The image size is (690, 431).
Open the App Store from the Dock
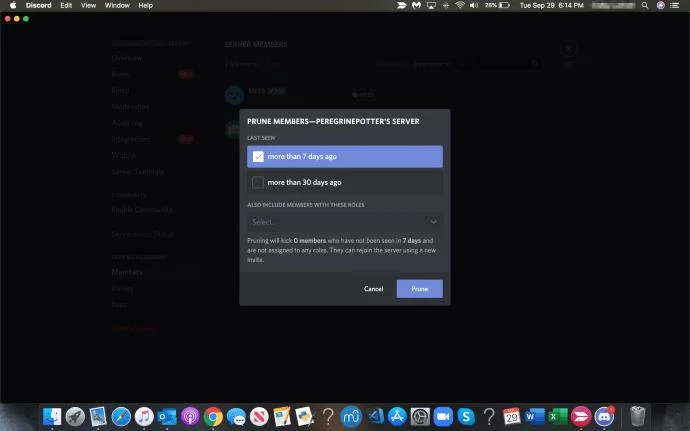click(x=397, y=416)
